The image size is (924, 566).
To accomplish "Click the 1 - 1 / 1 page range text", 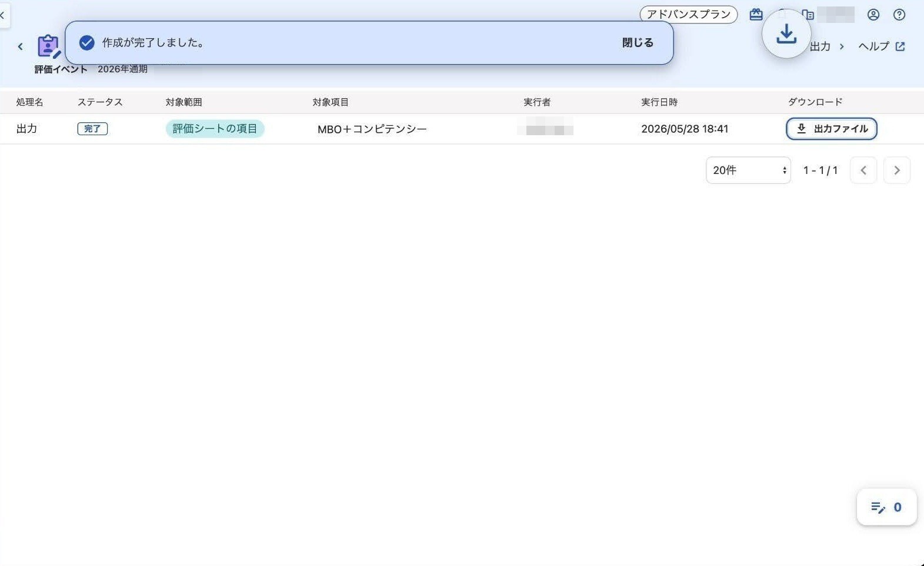I will (820, 170).
